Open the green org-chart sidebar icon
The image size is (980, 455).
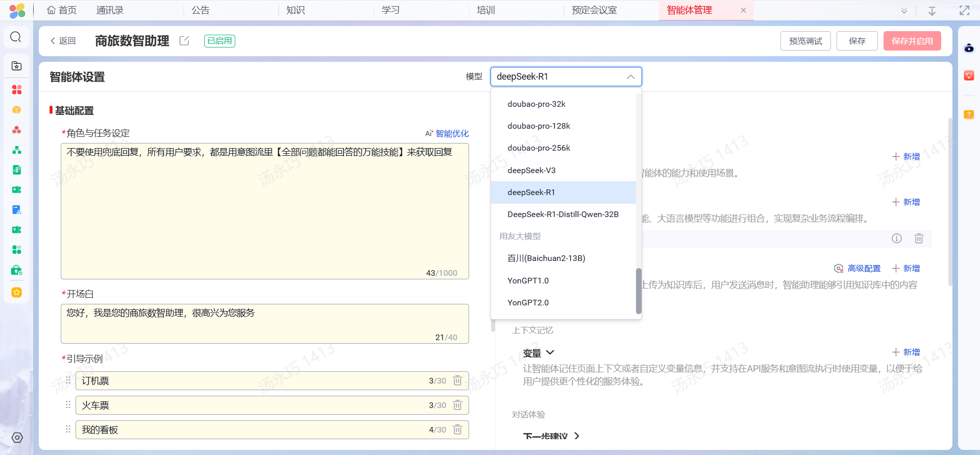(17, 150)
